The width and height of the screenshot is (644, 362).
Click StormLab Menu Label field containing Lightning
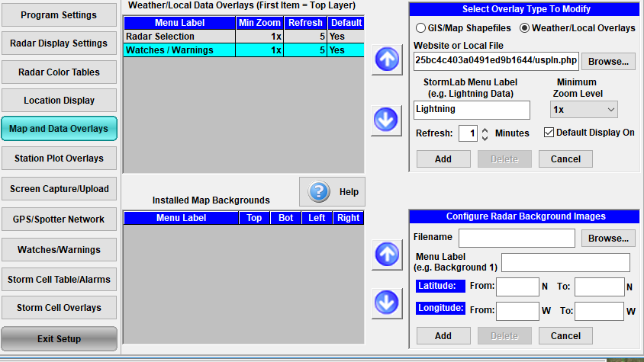[472, 110]
